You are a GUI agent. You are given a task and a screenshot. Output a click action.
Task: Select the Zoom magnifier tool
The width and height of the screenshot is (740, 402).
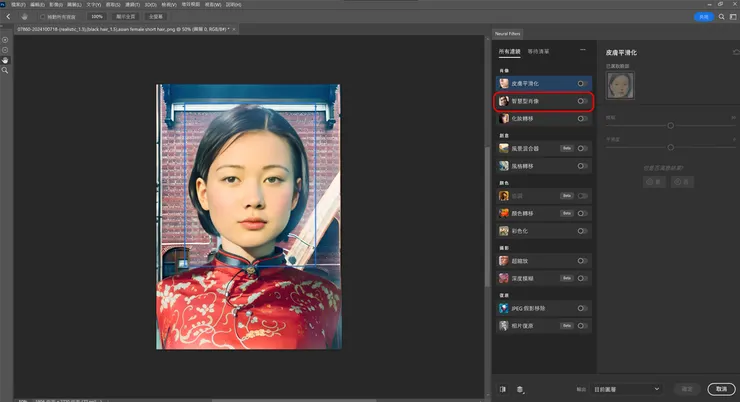(5, 71)
